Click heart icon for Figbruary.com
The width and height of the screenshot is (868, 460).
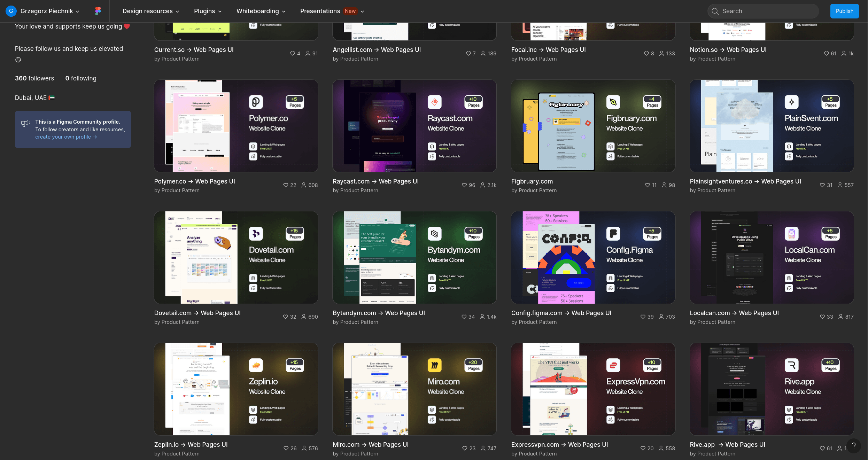coord(648,185)
